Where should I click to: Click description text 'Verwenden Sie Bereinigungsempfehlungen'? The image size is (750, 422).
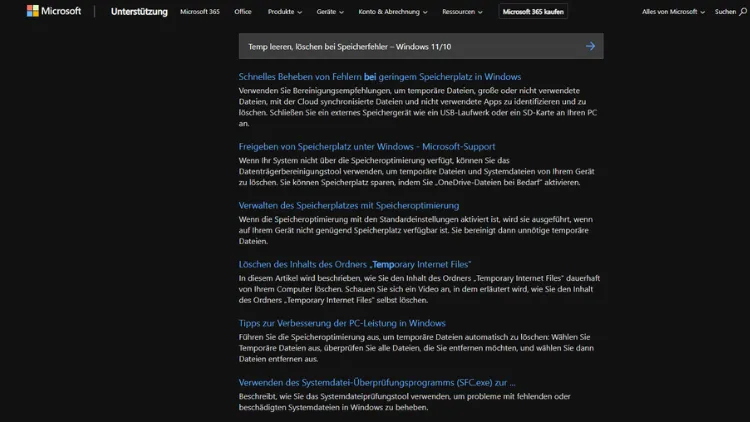coord(418,107)
